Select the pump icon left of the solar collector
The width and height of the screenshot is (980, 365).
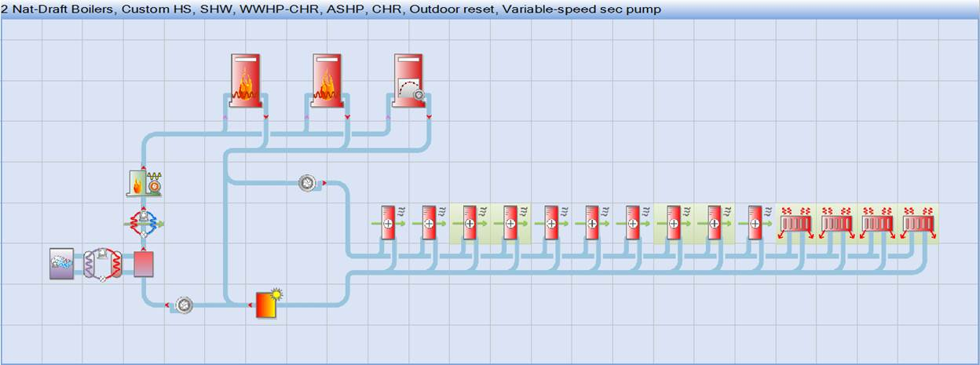point(184,305)
